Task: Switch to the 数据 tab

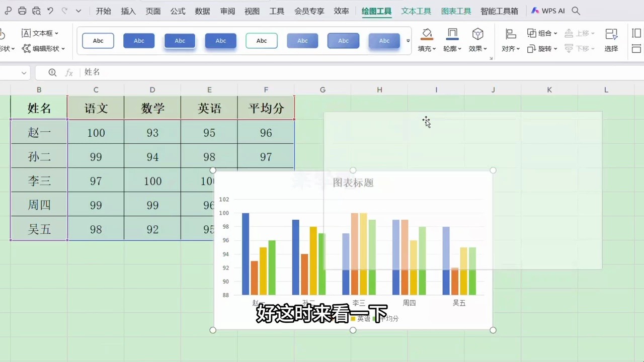Action: [202, 11]
